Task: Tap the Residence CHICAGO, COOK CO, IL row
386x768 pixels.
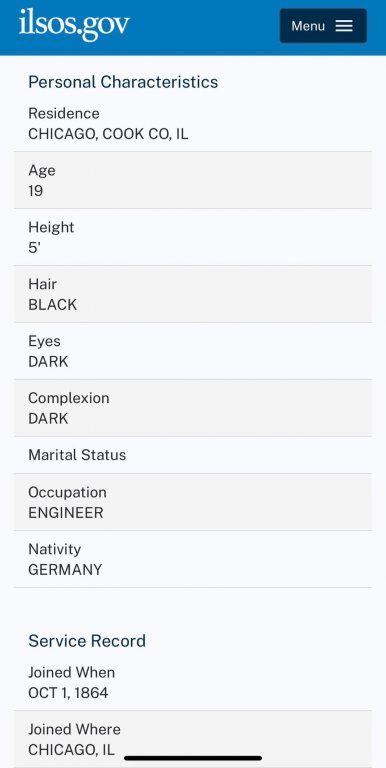Action: coord(193,123)
